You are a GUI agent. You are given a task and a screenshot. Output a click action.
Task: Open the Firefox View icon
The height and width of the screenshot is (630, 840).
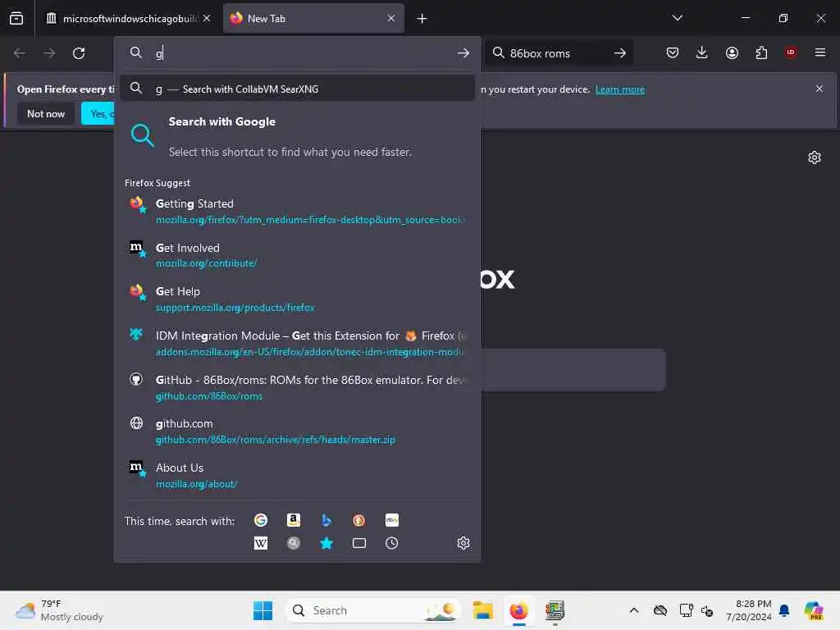tap(16, 18)
